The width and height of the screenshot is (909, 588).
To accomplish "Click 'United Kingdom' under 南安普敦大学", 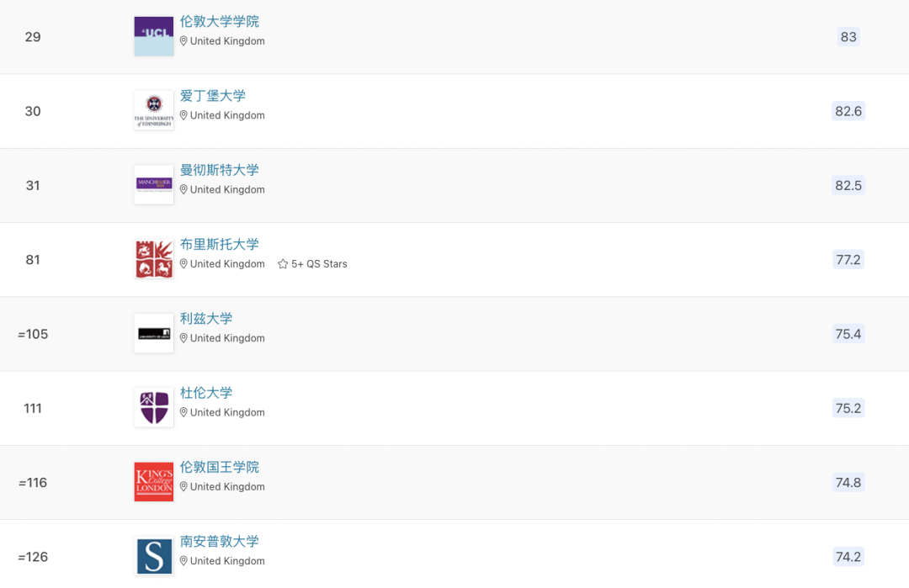I will [227, 561].
